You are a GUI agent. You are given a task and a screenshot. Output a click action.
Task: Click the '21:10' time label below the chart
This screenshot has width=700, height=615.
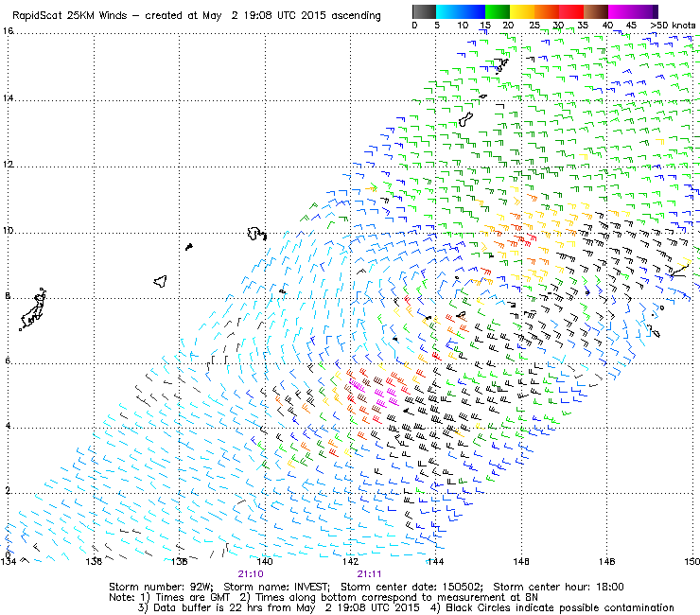click(x=251, y=574)
